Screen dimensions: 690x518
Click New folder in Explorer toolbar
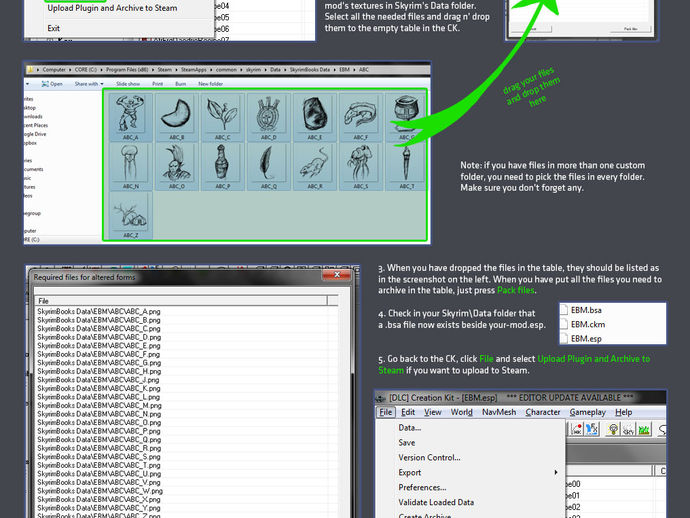tap(210, 84)
